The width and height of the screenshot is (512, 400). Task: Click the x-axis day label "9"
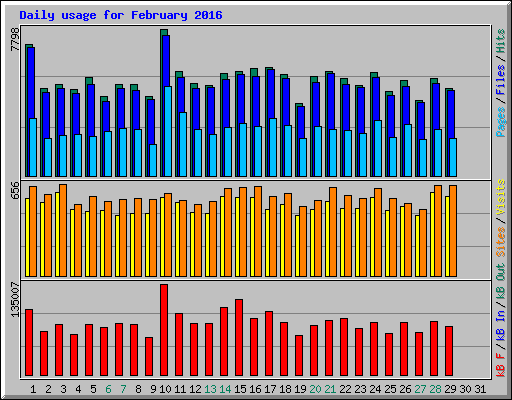(x=153, y=389)
